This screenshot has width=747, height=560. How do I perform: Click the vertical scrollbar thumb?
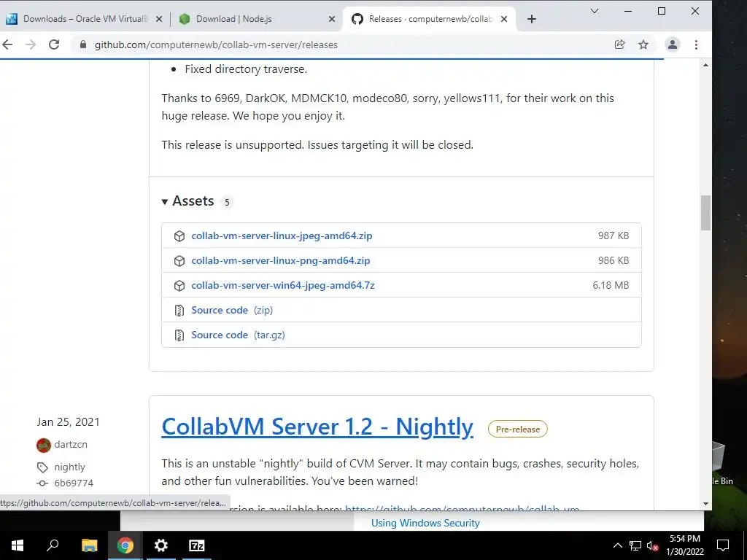pyautogui.click(x=705, y=213)
